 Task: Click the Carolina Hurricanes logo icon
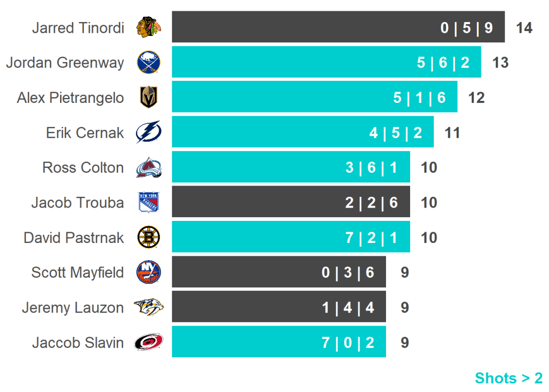tap(149, 342)
